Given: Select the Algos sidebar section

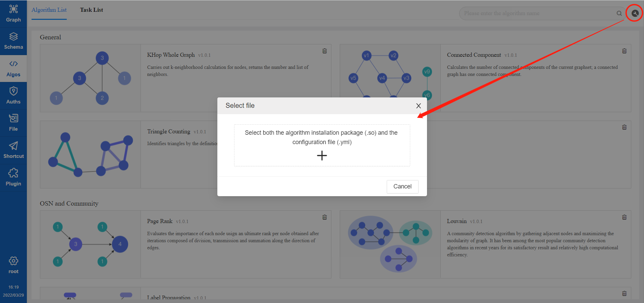Looking at the screenshot, I should pos(13,69).
